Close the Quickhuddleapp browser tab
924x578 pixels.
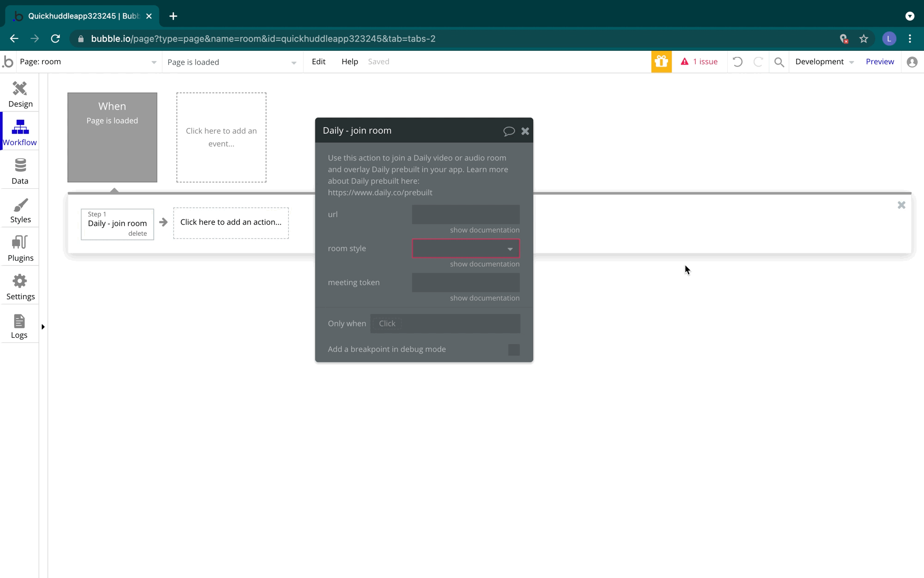[149, 16]
